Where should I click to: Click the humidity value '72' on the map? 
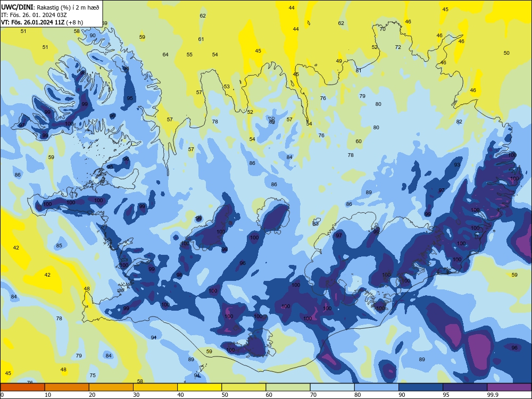(398, 47)
